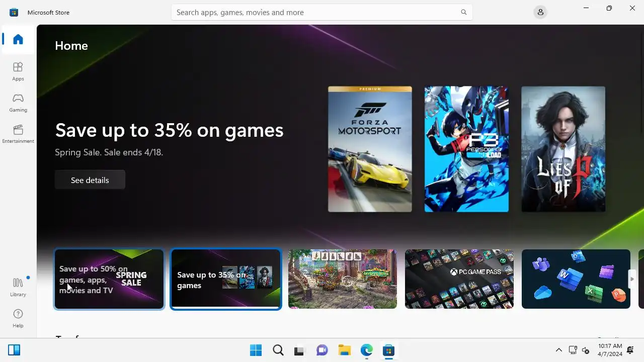Viewport: 644px width, 362px height.
Task: Click the 'Save up to 35% on games' headline
Action: [x=169, y=130]
